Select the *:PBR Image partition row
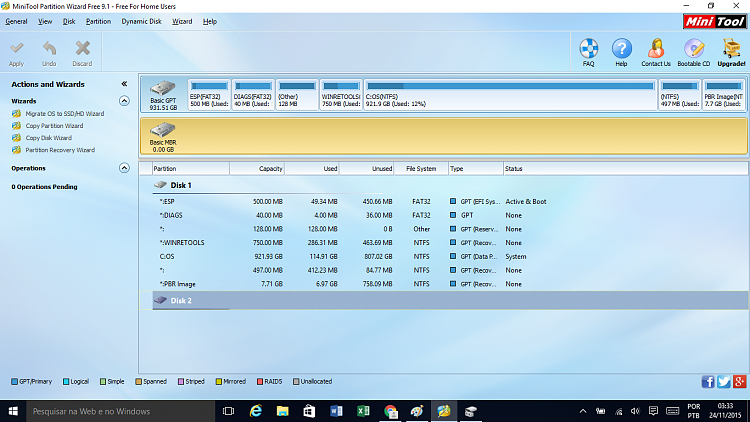Image resolution: width=750 pixels, height=422 pixels. coord(450,284)
